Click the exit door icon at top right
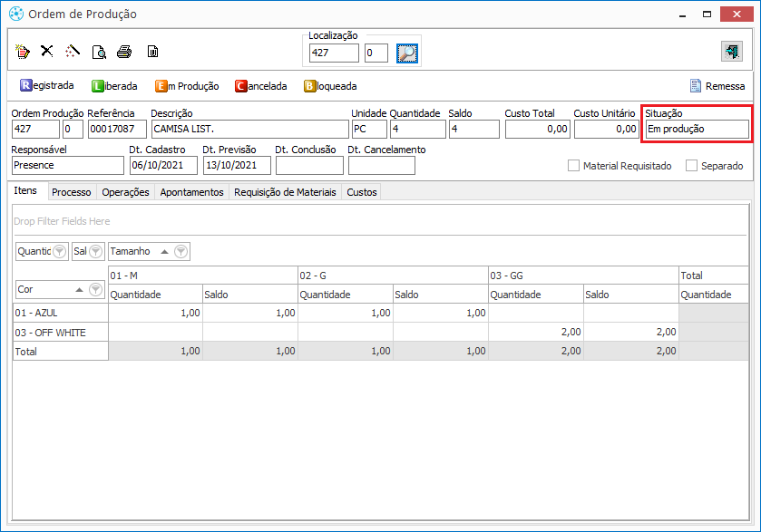The height and width of the screenshot is (532, 761). point(731,52)
